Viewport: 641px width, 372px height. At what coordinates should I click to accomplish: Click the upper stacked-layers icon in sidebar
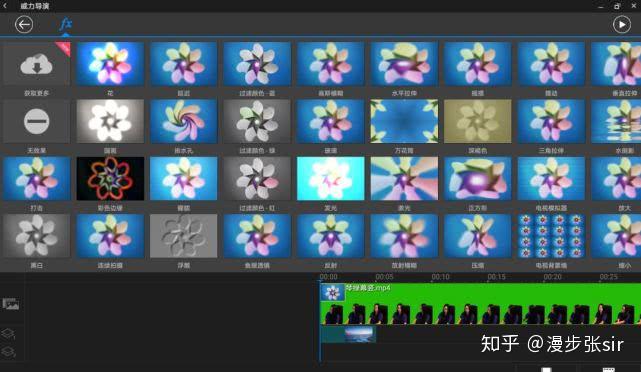8,334
